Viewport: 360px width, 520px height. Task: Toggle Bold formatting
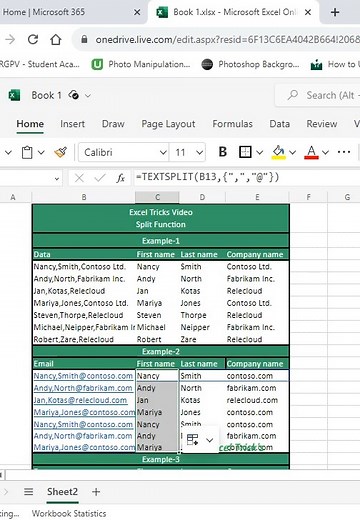pos(223,152)
